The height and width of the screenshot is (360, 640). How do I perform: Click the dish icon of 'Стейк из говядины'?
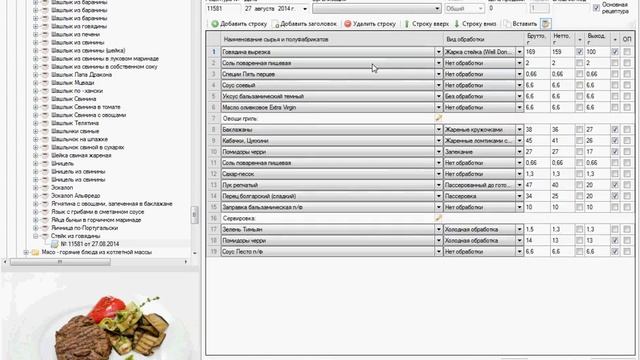click(x=45, y=236)
